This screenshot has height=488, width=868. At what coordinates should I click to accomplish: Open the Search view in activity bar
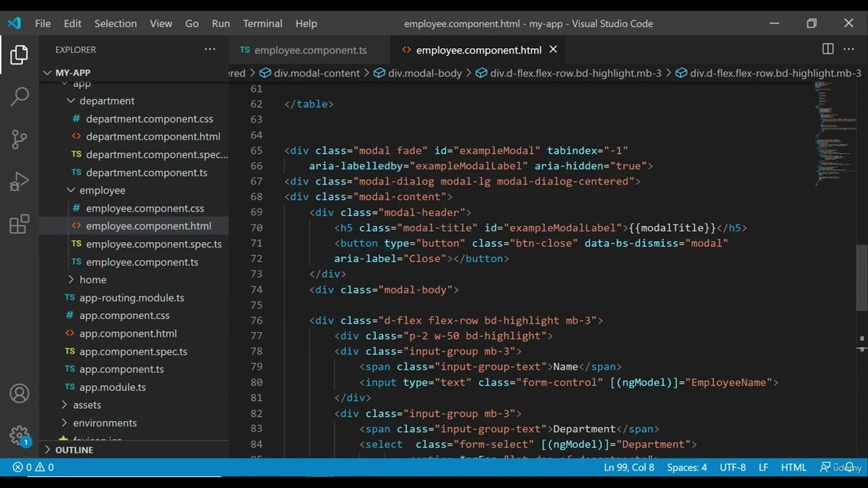[x=19, y=97]
